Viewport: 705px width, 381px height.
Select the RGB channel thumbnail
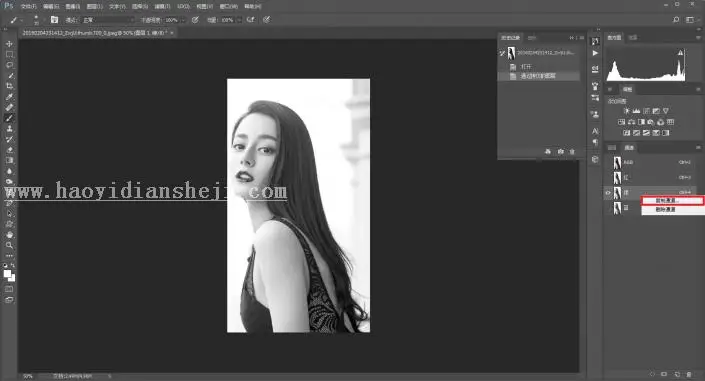pyautogui.click(x=617, y=162)
